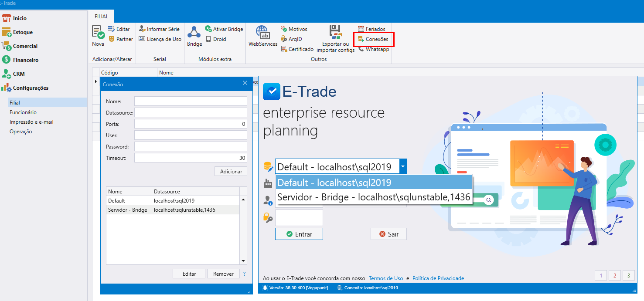
Task: Click the Nova filial icon
Action: pyautogui.click(x=98, y=33)
